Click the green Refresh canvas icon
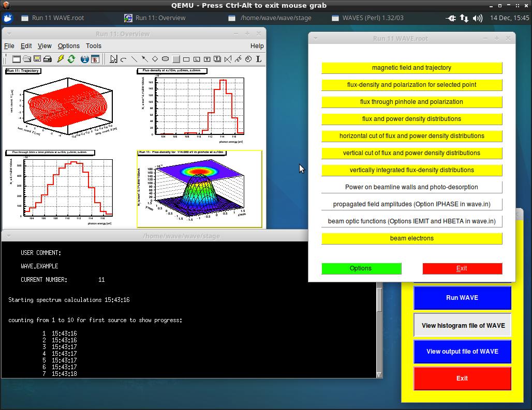The width and height of the screenshot is (532, 410). coord(71,59)
